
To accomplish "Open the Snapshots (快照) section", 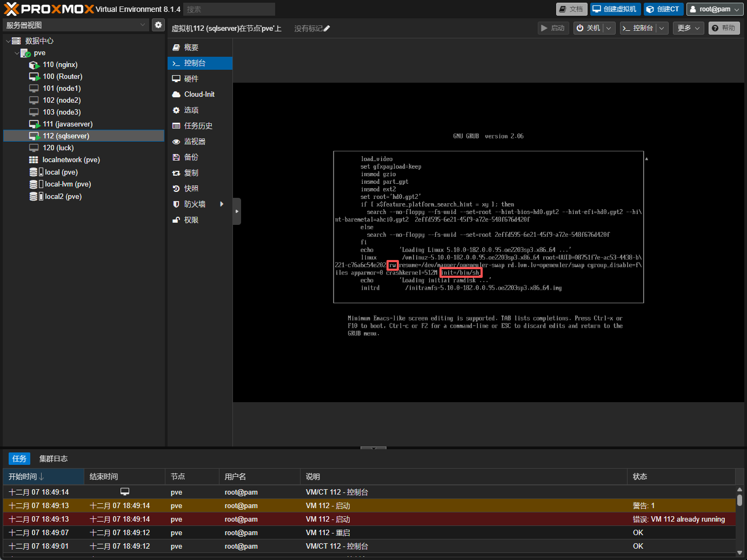I will (200, 189).
